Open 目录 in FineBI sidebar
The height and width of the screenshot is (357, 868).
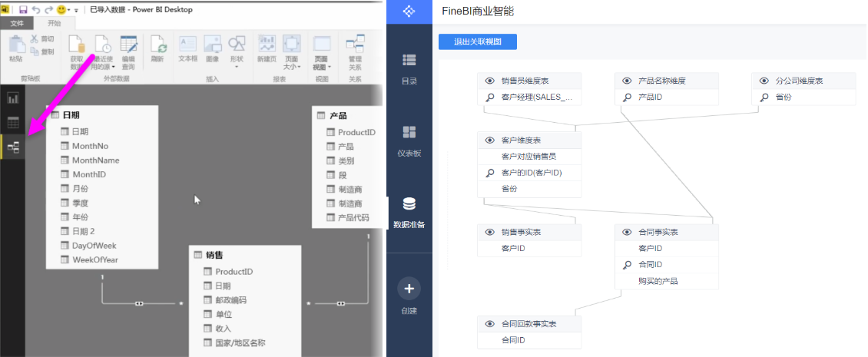[409, 68]
